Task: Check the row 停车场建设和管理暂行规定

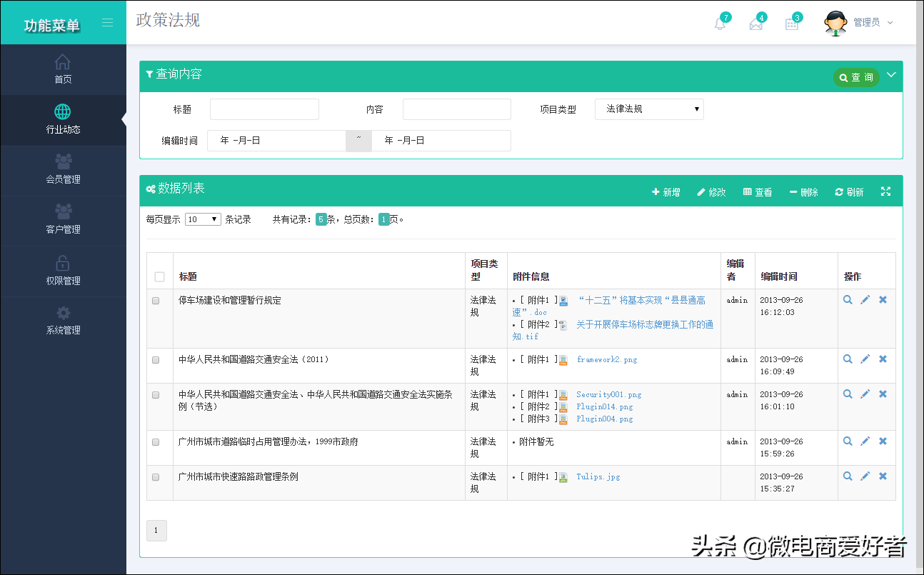Action: 156,301
